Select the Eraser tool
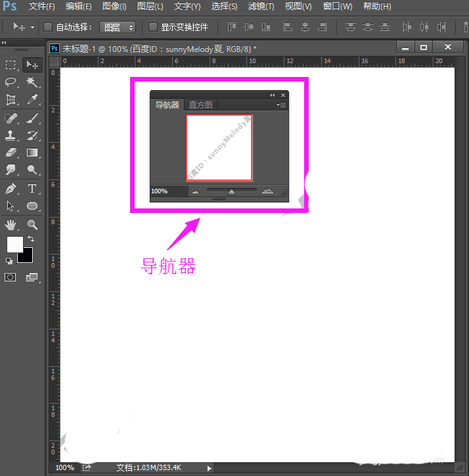Screen dimensions: 469x476 pos(11,153)
